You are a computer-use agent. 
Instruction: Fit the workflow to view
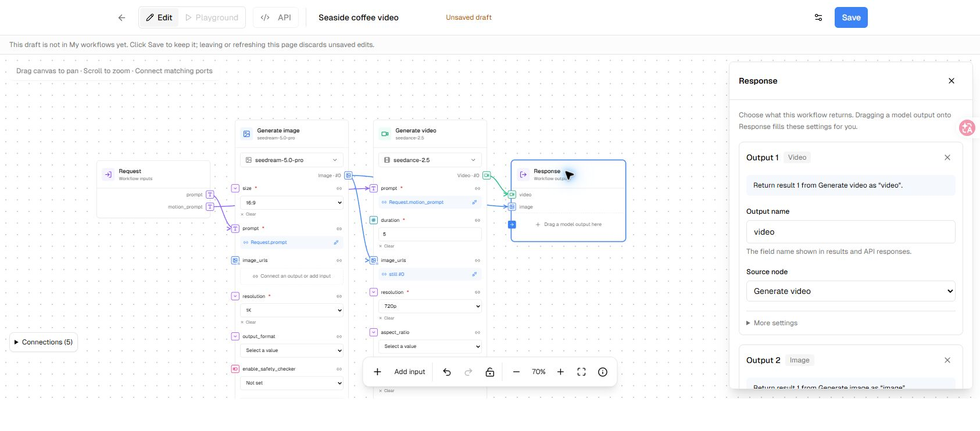[x=581, y=372]
